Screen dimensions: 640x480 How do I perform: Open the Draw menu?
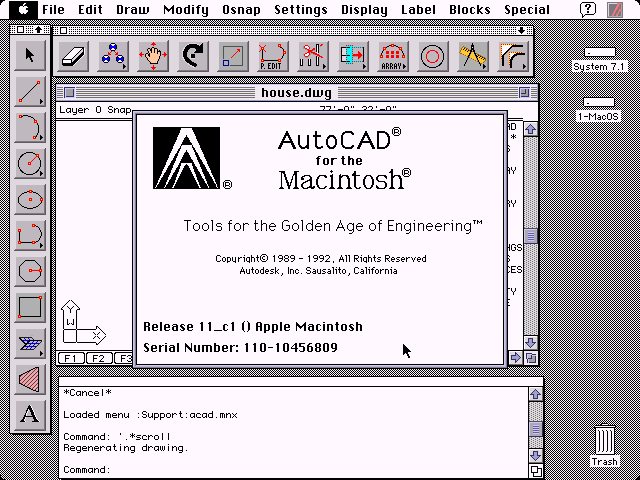pyautogui.click(x=133, y=9)
